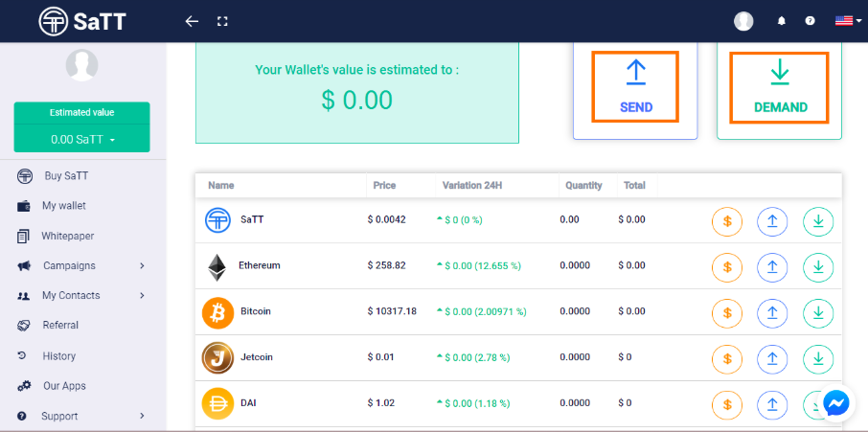868x432 pixels.
Task: Click the back arrow in header
Action: pyautogui.click(x=192, y=21)
